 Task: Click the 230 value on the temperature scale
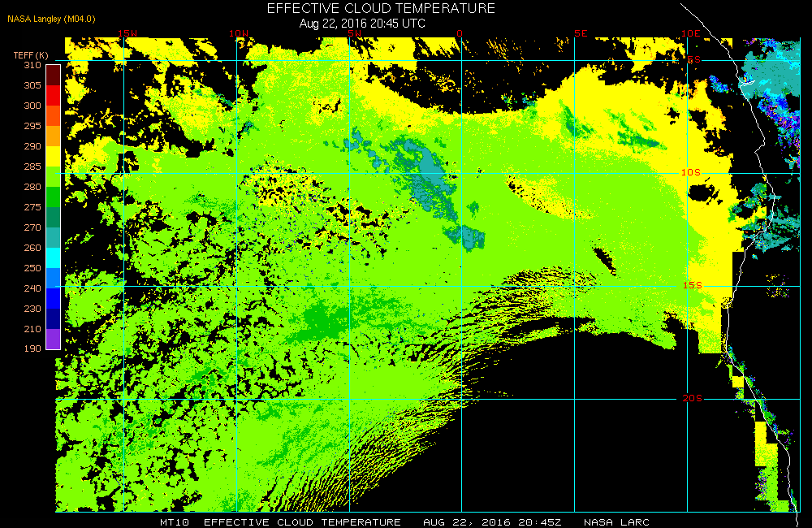tap(32, 309)
